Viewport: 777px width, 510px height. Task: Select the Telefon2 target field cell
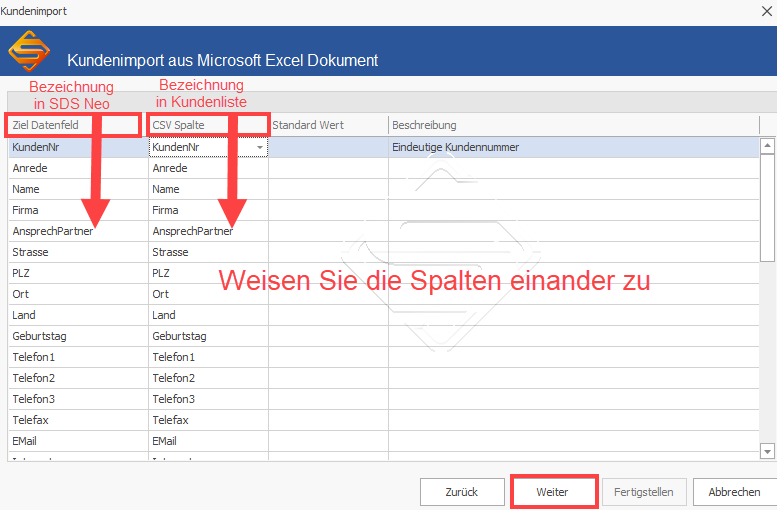coord(78,378)
